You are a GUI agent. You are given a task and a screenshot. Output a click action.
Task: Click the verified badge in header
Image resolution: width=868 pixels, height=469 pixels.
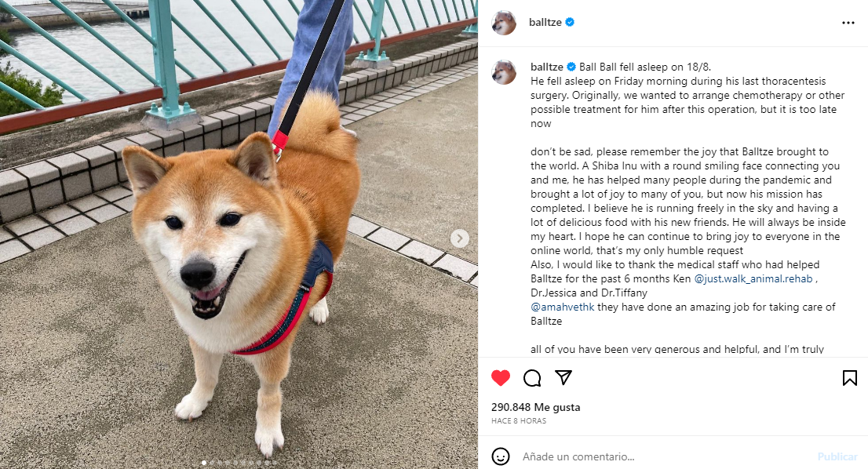click(570, 22)
